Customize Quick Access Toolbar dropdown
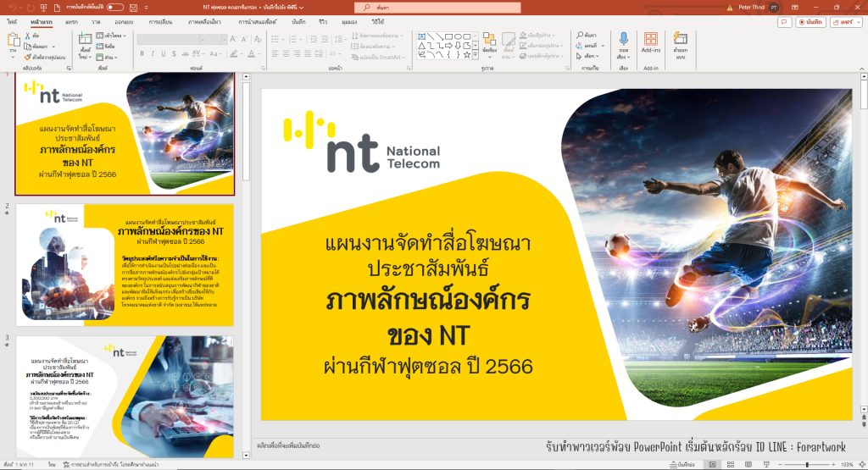The image size is (868, 470). 146,8
